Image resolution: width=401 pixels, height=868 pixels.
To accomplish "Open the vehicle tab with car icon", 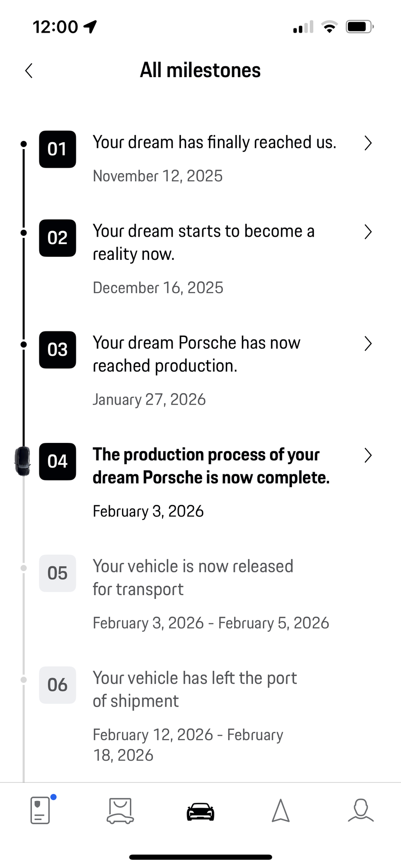I will pos(200,811).
